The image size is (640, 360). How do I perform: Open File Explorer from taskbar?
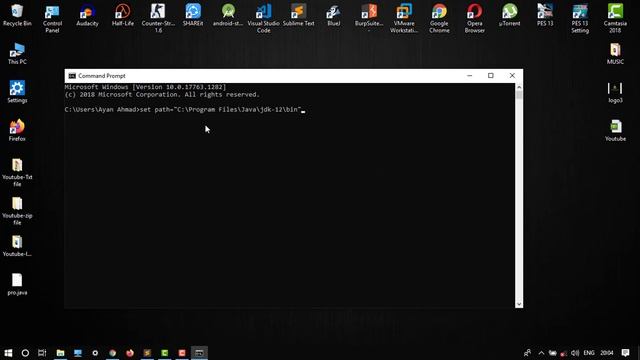(60, 353)
